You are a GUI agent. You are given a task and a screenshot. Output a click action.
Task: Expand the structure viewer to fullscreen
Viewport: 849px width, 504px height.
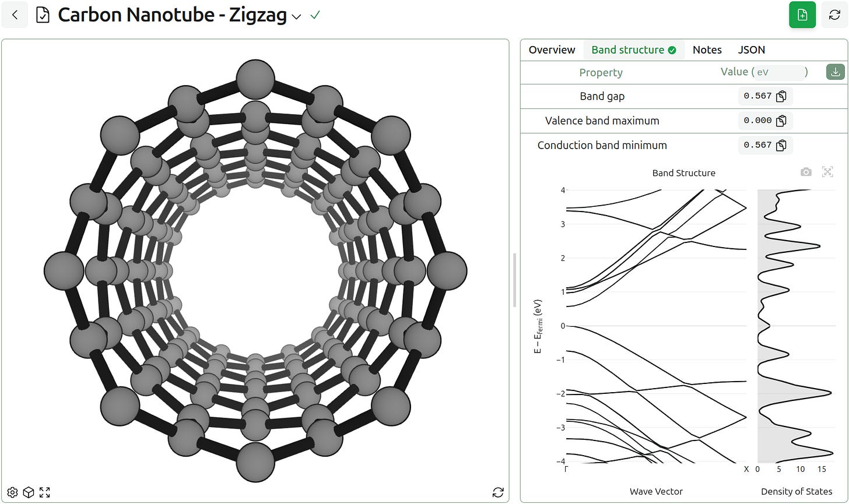coord(45,492)
